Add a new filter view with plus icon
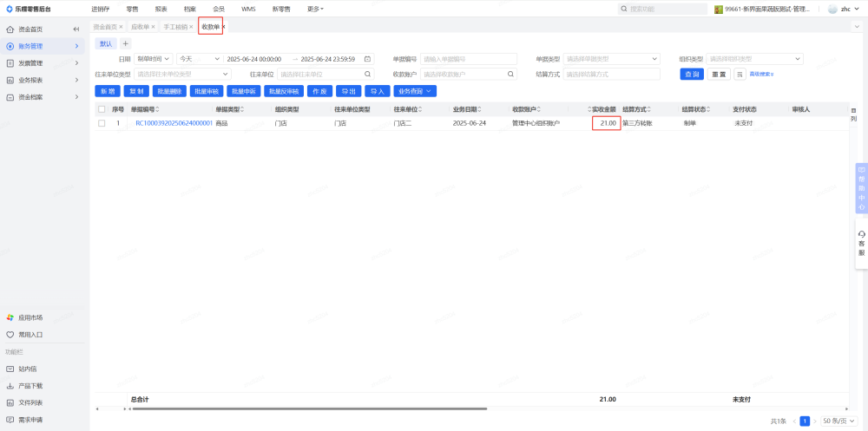This screenshot has width=868, height=431. [125, 43]
